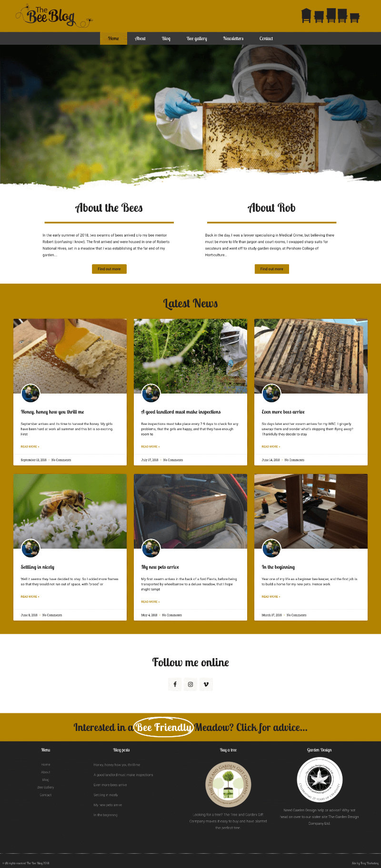Click author avatar on Honey, honey post
381x868 pixels.
click(x=30, y=394)
